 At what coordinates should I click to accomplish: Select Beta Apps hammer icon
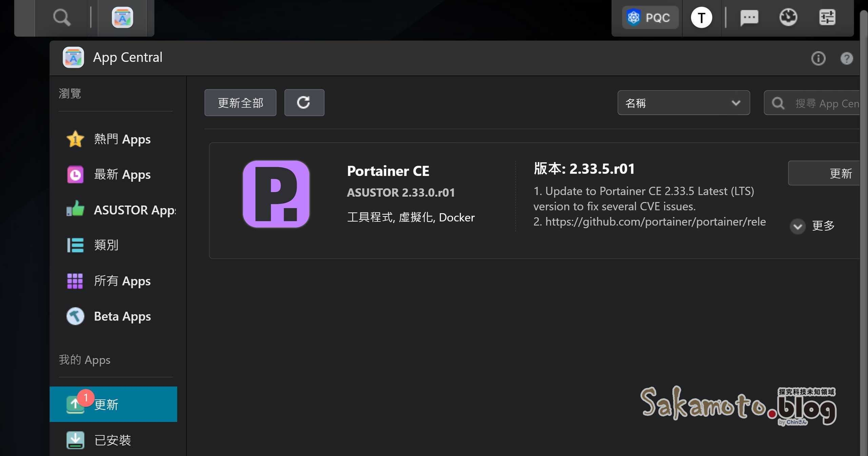pos(75,316)
